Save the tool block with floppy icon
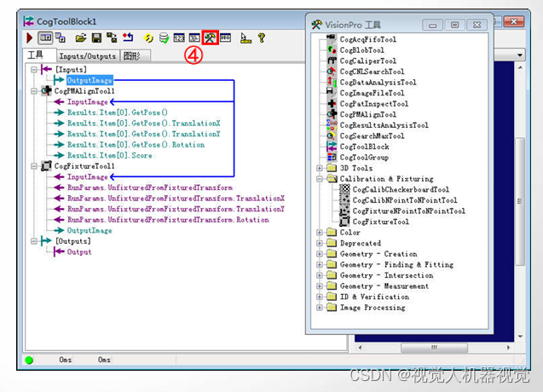543x392 pixels. [96, 37]
